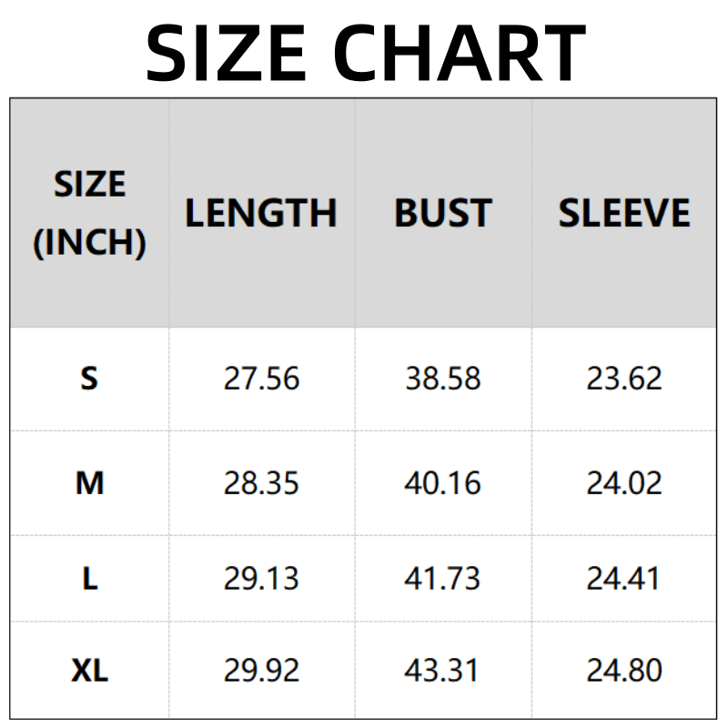Click length value 27.56 for size S
The image size is (728, 728).
(261, 379)
